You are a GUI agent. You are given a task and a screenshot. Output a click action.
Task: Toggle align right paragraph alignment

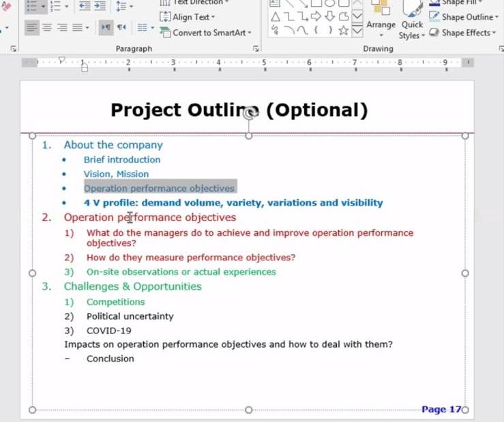(x=62, y=27)
